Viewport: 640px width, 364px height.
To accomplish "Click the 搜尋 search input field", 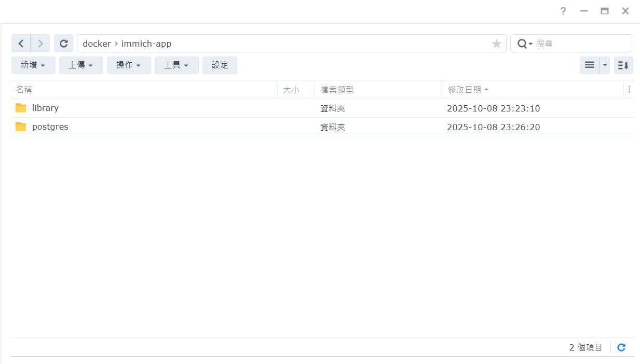I will [x=580, y=44].
